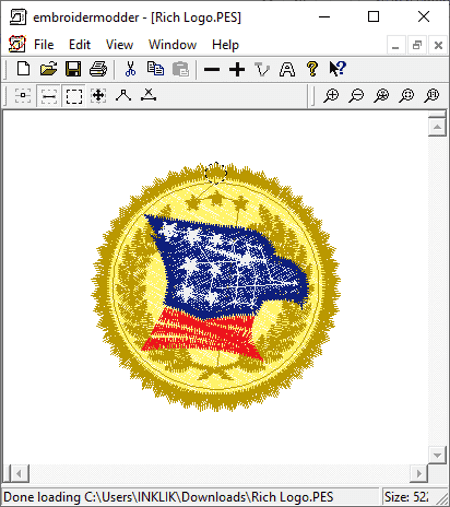Image resolution: width=450 pixels, height=507 pixels.
Task: Open the Window menu
Action: click(x=172, y=45)
